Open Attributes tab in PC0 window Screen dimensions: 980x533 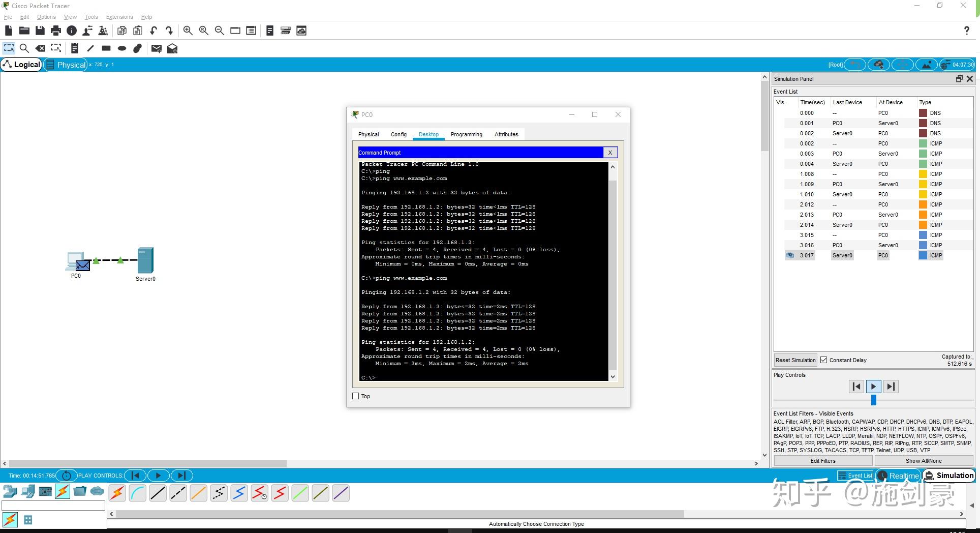[x=506, y=134]
